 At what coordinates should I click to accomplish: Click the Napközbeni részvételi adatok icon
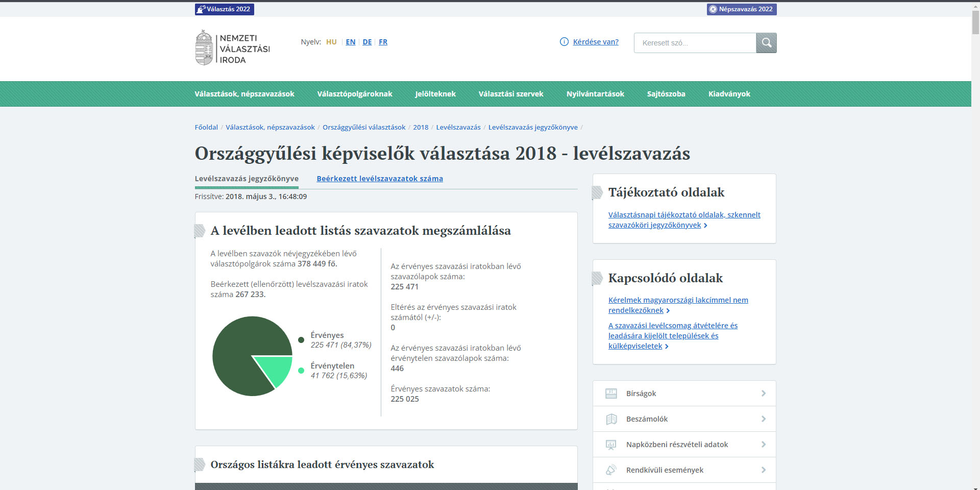(611, 445)
